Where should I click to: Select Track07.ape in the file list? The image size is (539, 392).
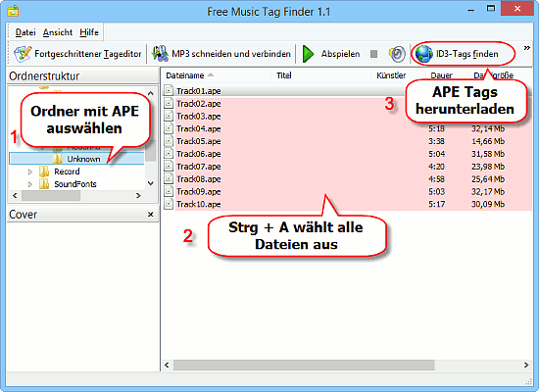pos(199,167)
